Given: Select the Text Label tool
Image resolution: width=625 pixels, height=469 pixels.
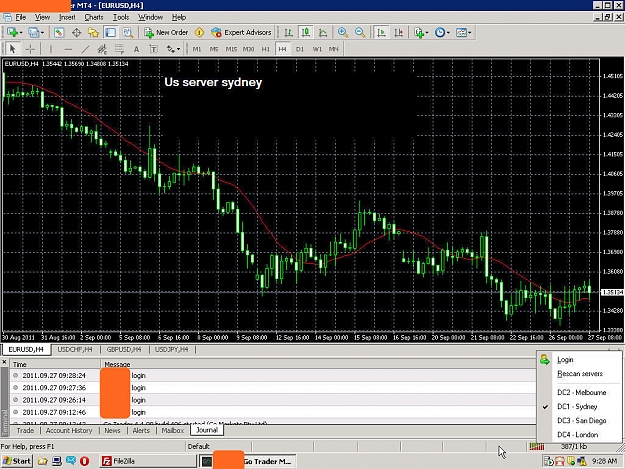Looking at the screenshot, I should (153, 49).
